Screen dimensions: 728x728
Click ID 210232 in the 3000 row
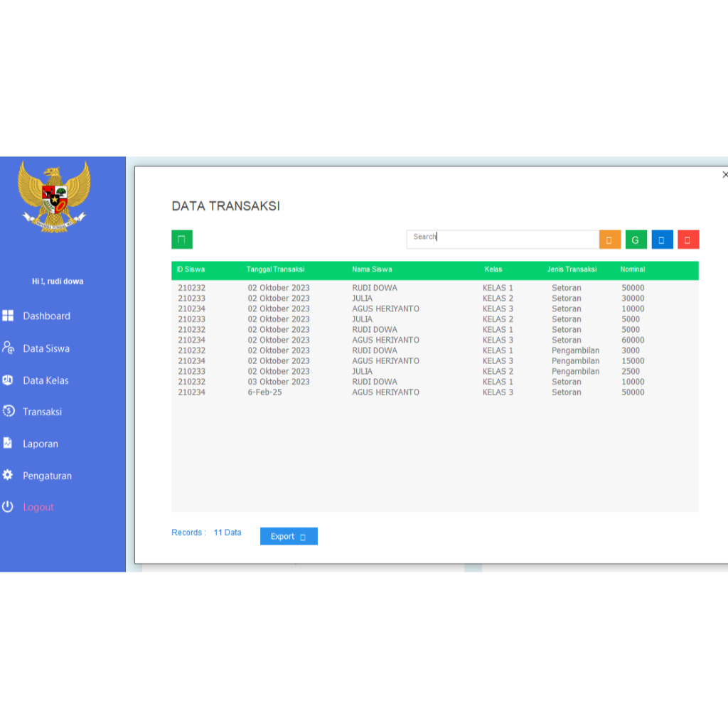[x=191, y=350]
